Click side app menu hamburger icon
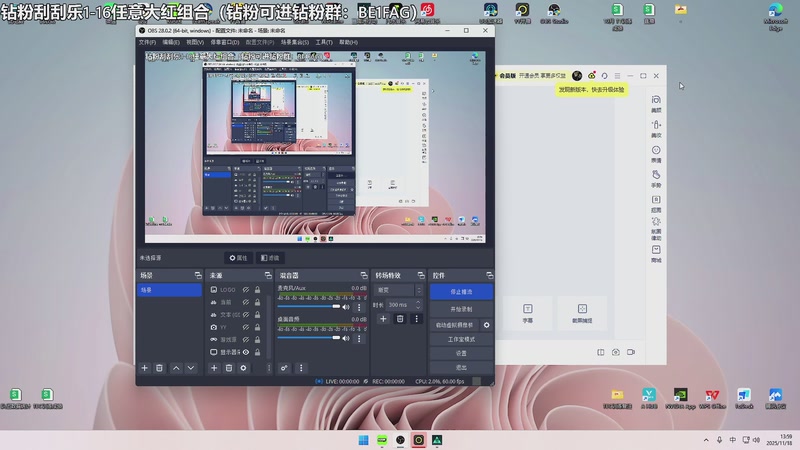Image resolution: width=800 pixels, height=450 pixels. click(617, 76)
